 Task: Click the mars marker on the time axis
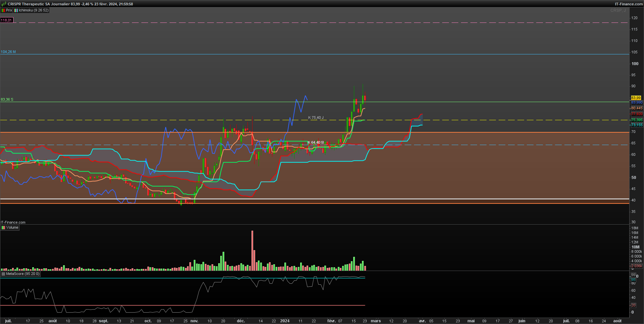(376, 321)
